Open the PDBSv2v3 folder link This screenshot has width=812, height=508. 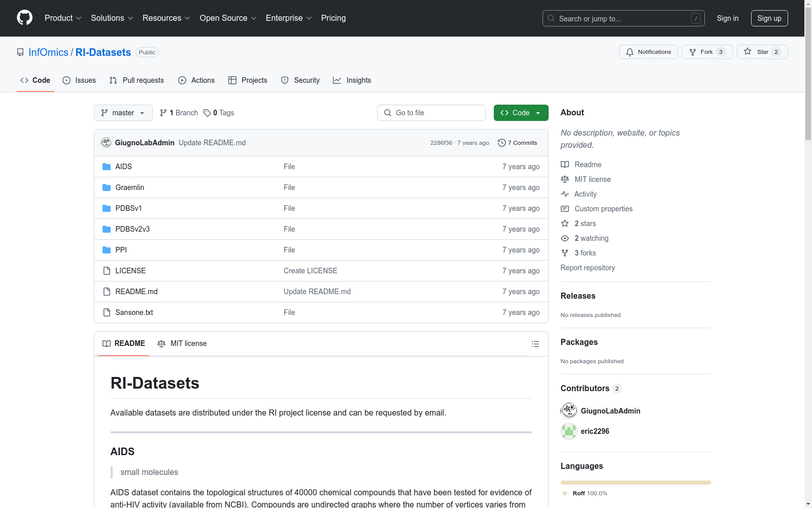click(132, 229)
